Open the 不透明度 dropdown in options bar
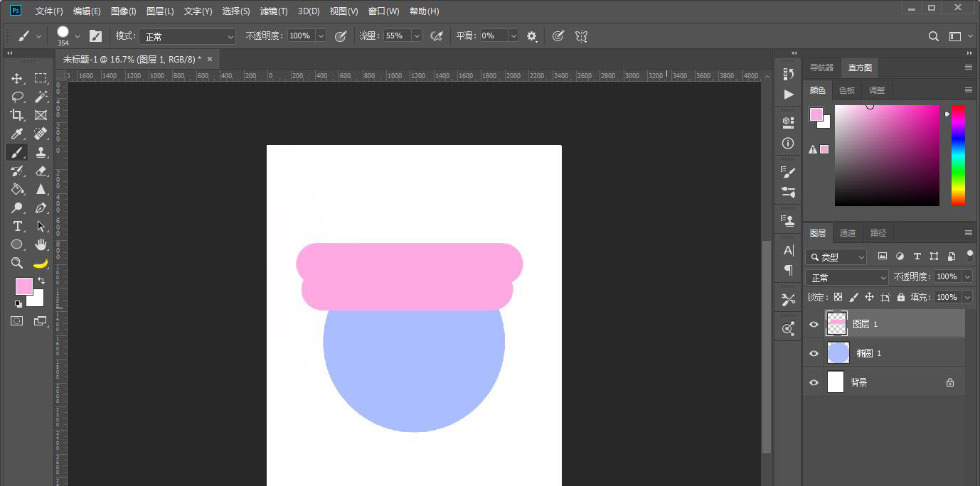Screen dimensions: 980x486 [x=321, y=36]
